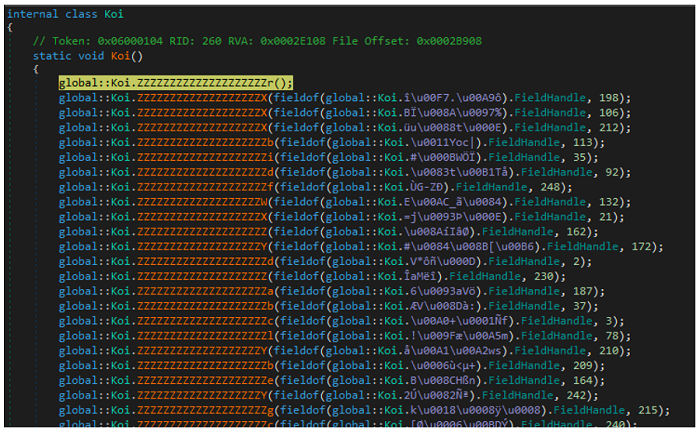
Task: Click the method name ending in 'g' before 215
Action: pos(205,410)
